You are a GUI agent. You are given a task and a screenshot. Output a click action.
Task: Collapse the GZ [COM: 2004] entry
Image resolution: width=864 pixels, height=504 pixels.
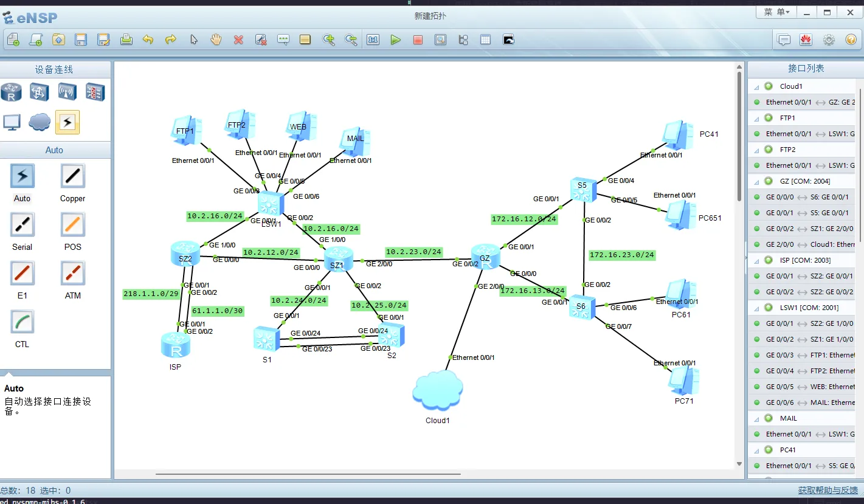point(756,181)
